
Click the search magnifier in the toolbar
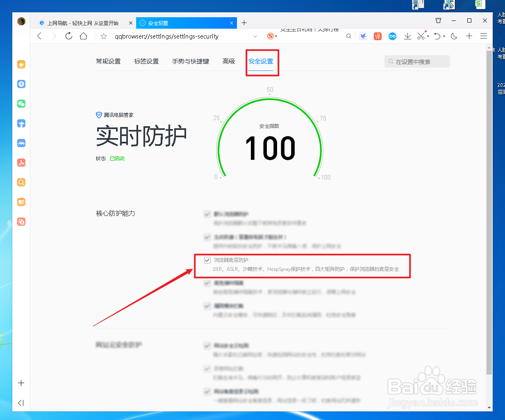[349, 36]
